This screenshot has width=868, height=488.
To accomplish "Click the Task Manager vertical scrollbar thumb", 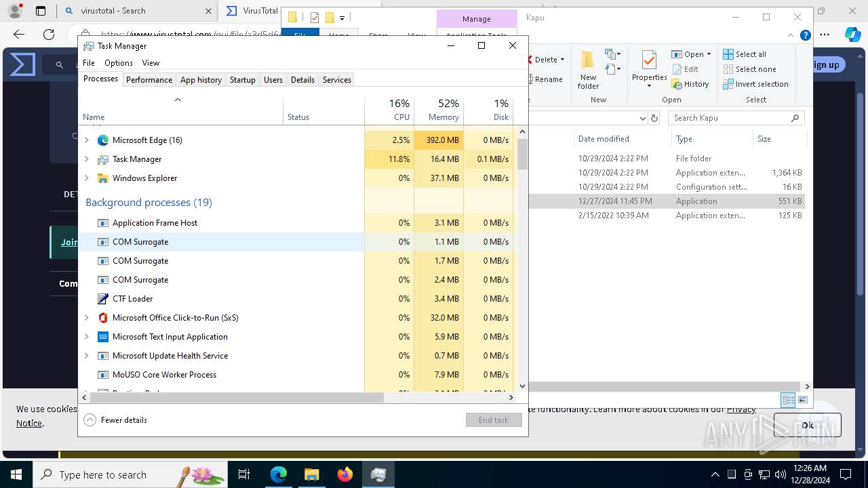I will tap(522, 155).
